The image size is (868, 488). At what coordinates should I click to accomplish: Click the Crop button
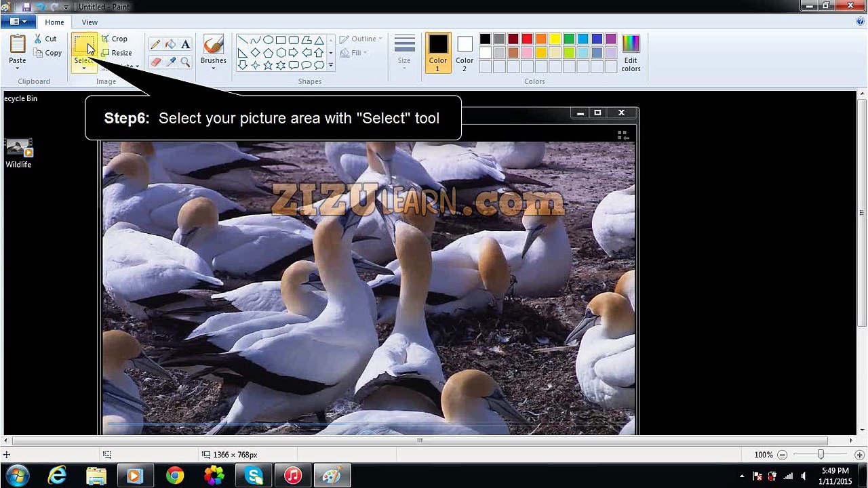[x=114, y=39]
